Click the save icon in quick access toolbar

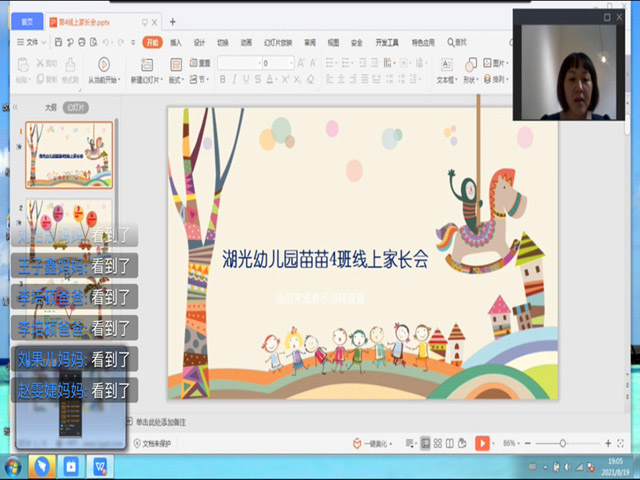[x=57, y=42]
